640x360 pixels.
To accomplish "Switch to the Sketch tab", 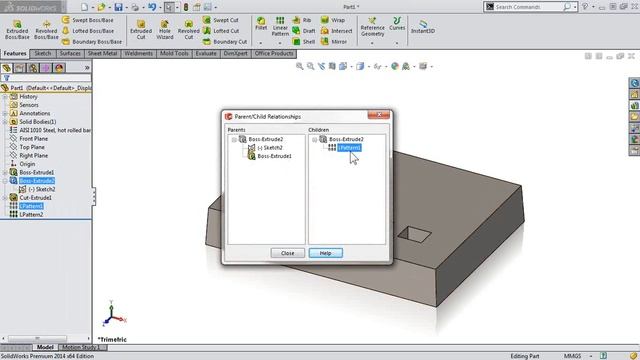I will pos(42,53).
